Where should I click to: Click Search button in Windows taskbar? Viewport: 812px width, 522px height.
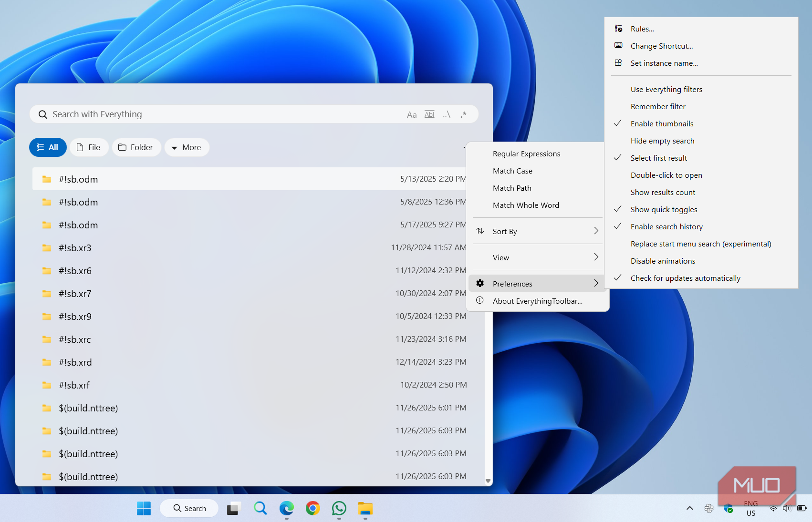click(x=189, y=509)
